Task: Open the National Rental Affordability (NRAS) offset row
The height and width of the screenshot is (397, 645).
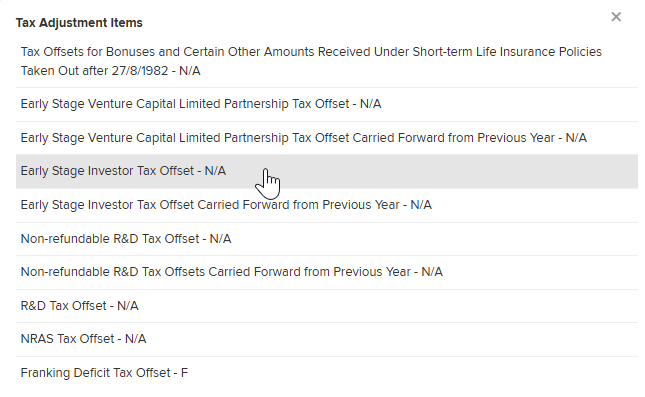Action: coord(327,339)
